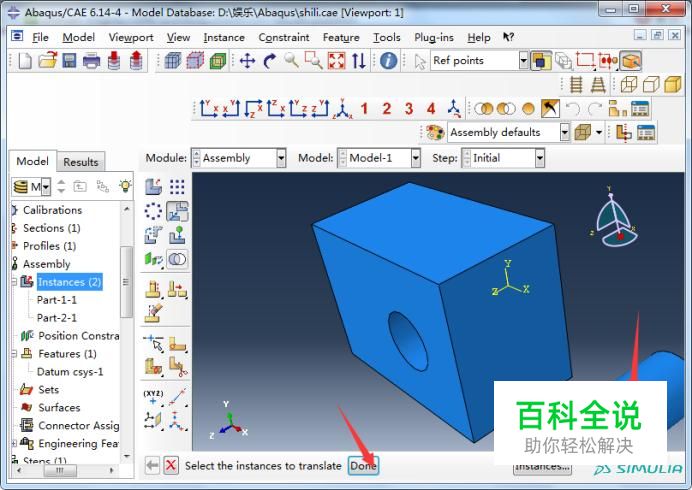Select the Box Zoom tool
This screenshot has width=692, height=490.
[314, 60]
